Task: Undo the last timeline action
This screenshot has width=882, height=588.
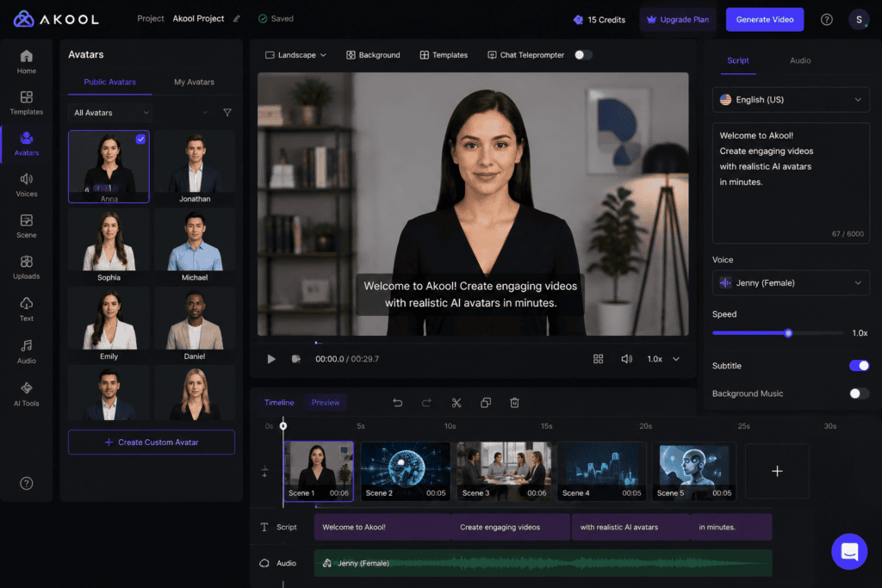Action: (x=398, y=403)
